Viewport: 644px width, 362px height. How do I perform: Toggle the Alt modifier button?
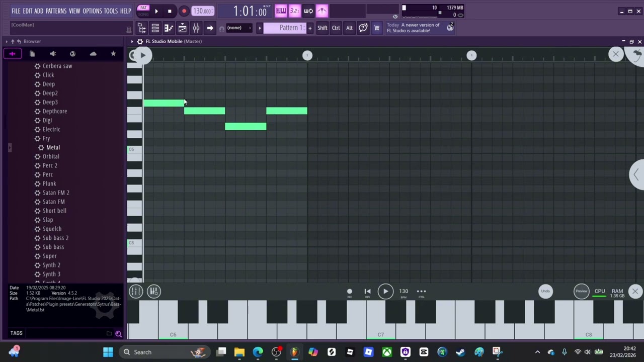pyautogui.click(x=349, y=28)
